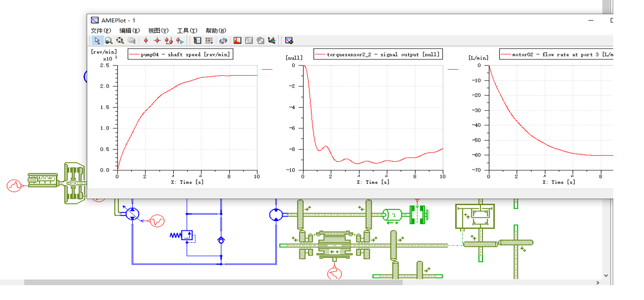Click the cursor with play arrow icon
The image size is (644, 300).
coord(179,40)
